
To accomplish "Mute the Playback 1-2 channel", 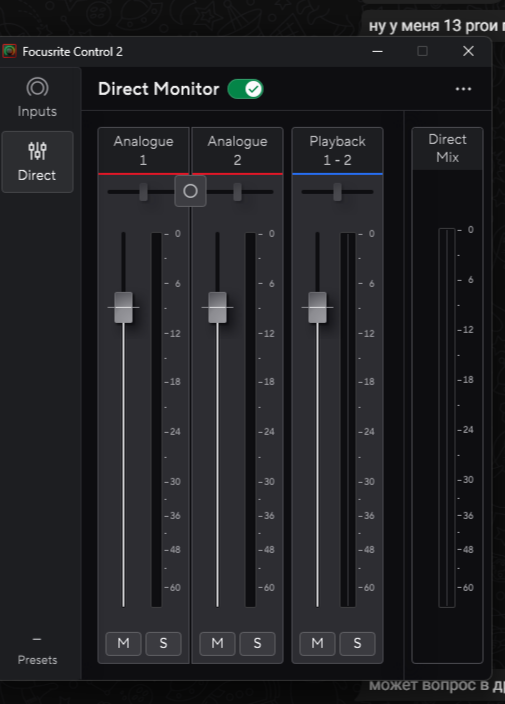I will 317,643.
